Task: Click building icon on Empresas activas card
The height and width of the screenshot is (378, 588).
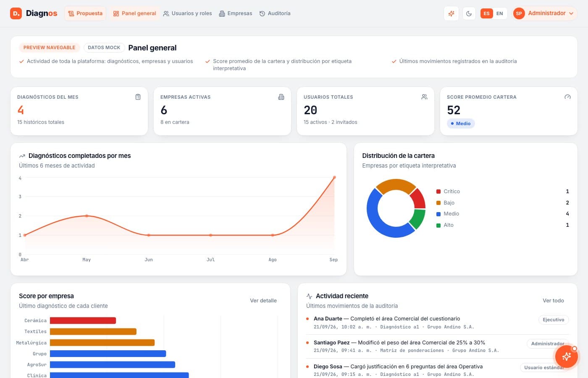Action: [x=281, y=97]
